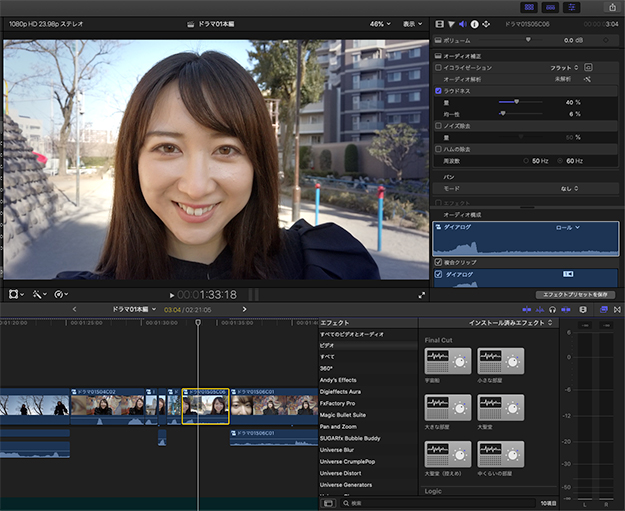Play the viewer from the timecode play icon

pos(172,295)
